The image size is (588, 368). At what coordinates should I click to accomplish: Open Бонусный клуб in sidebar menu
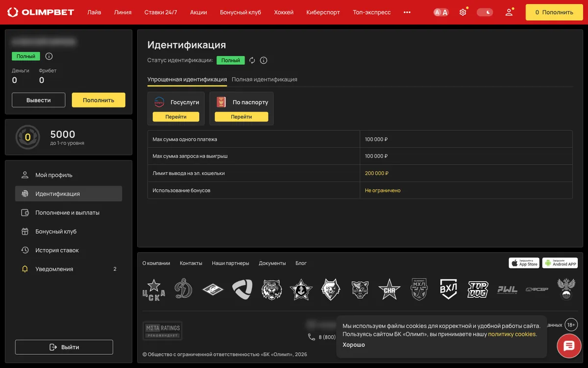point(69,232)
